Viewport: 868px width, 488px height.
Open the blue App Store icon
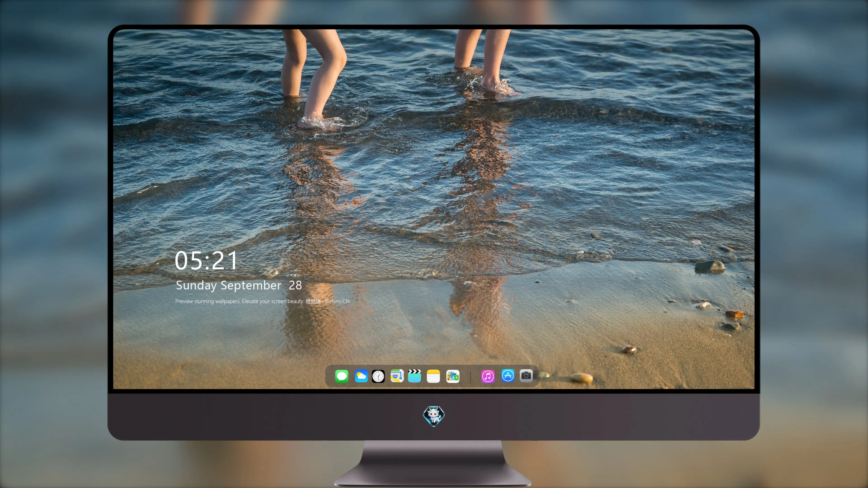click(x=508, y=375)
